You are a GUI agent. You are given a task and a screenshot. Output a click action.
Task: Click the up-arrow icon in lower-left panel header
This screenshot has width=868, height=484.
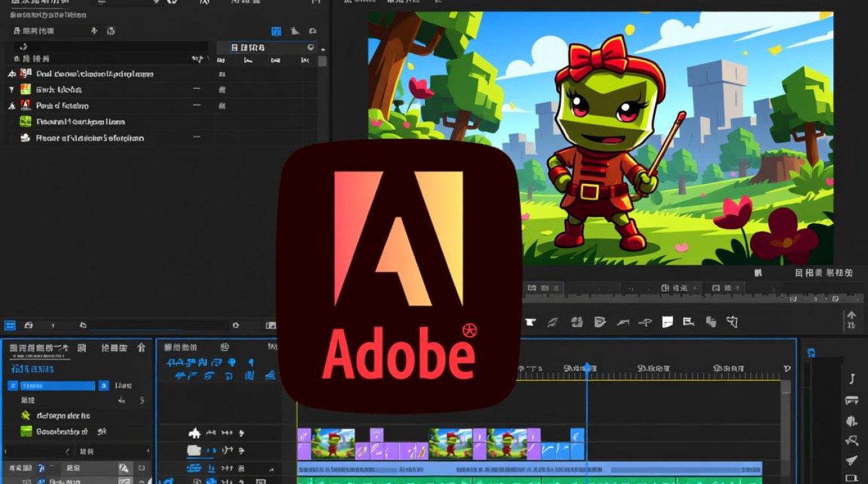(x=141, y=348)
